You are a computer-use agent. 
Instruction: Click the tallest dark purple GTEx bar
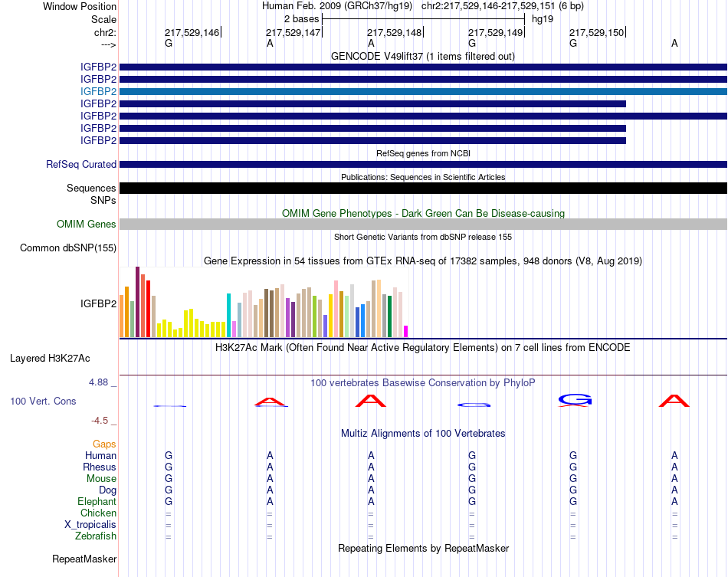point(137,302)
